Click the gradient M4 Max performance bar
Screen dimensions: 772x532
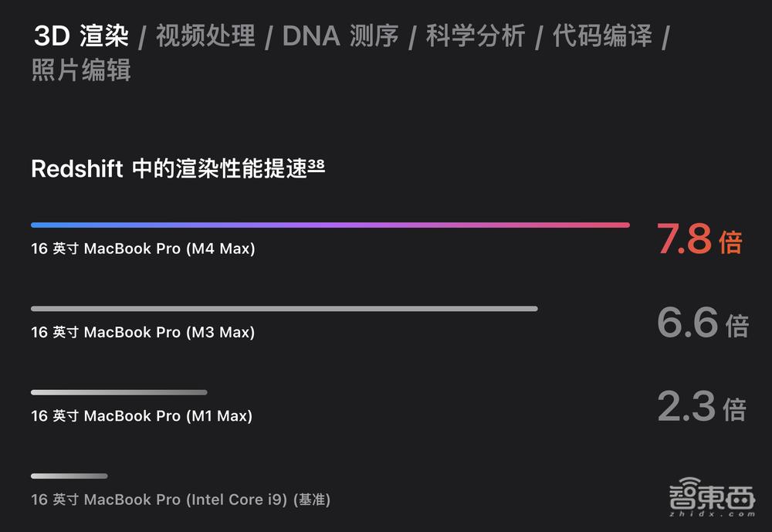[x=330, y=225]
